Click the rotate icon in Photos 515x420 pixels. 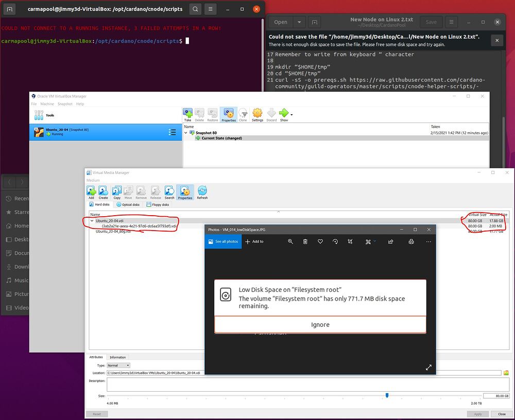click(x=335, y=241)
